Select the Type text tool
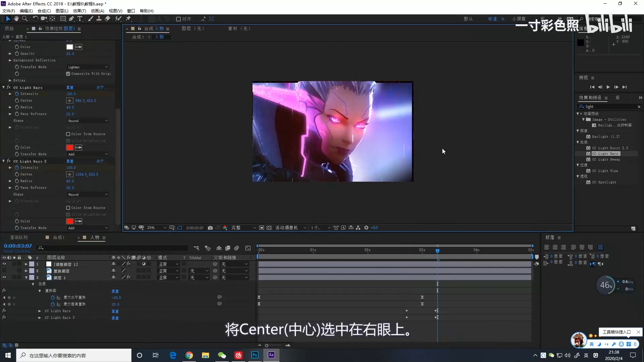 (x=80, y=19)
